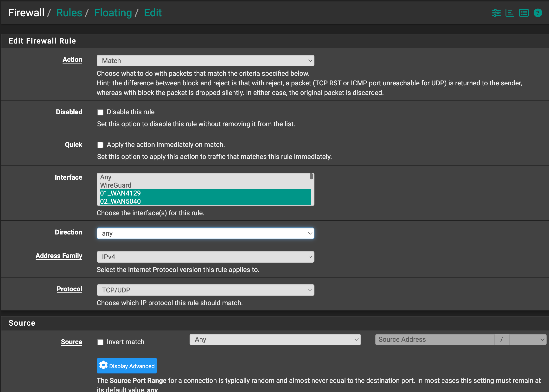This screenshot has width=549, height=392.
Task: Open the Action dropdown showing Match
Action: click(205, 61)
